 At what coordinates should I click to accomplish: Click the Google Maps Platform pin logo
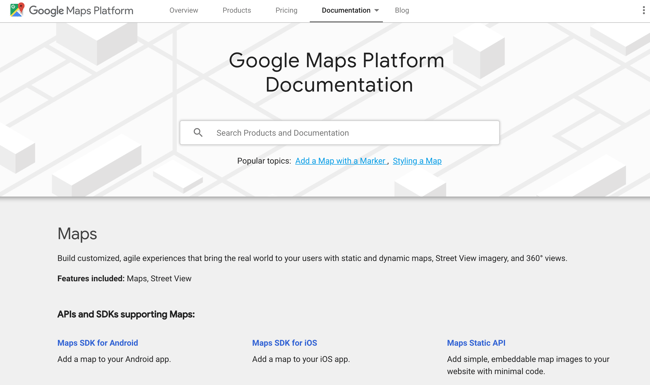(17, 10)
